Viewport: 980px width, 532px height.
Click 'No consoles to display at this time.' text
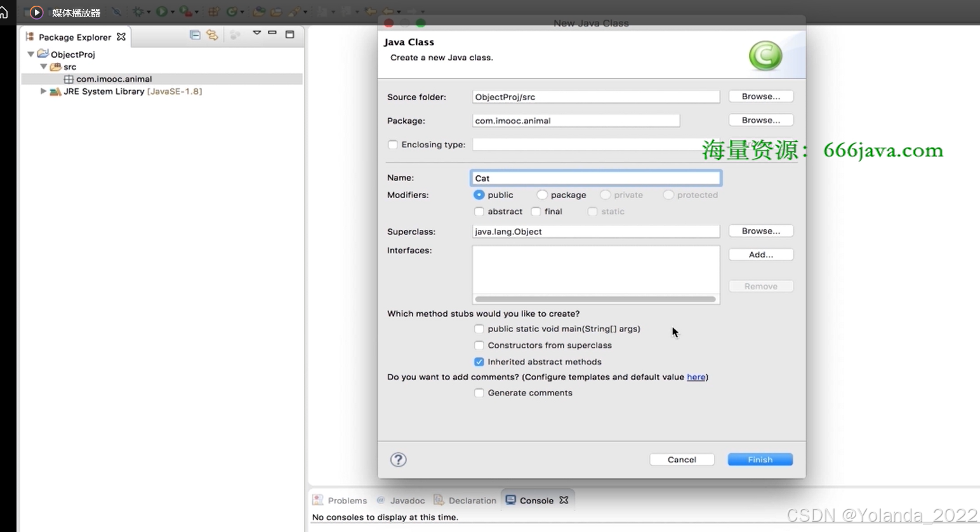[x=385, y=517]
